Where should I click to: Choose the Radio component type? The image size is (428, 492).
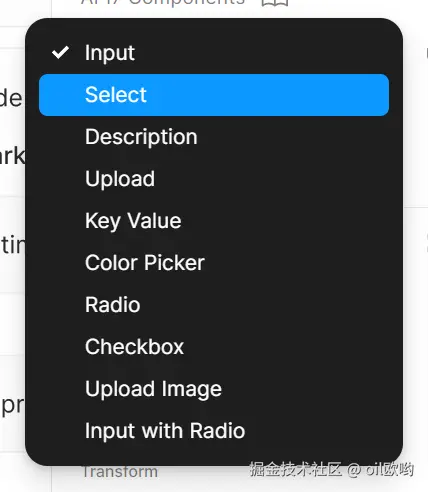(214, 305)
